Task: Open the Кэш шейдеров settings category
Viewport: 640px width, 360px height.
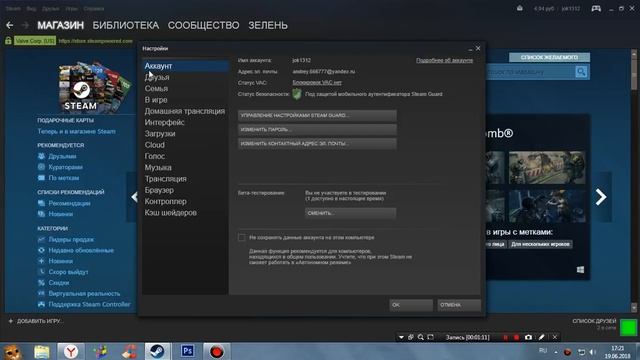Action: (x=185, y=213)
